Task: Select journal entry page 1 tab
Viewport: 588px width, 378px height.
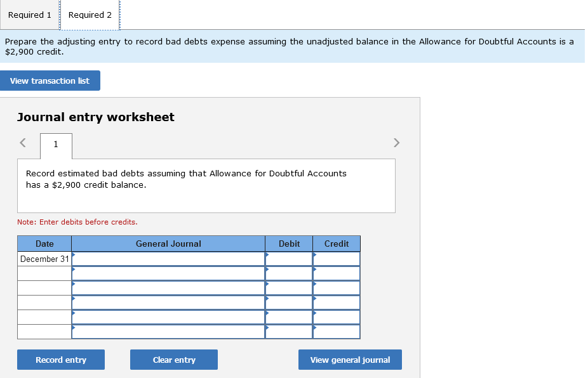Action: [56, 146]
